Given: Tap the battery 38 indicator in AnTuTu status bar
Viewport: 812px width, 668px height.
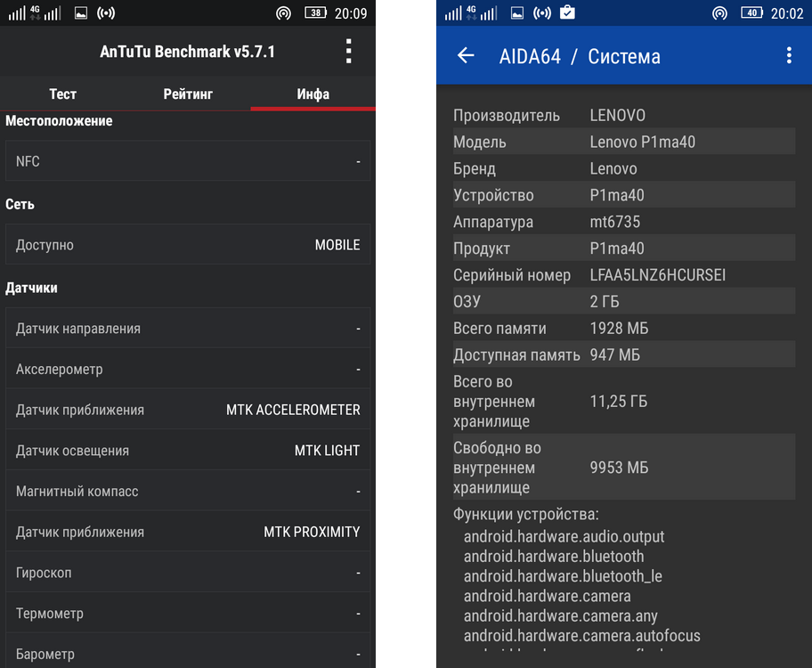Looking at the screenshot, I should click(x=315, y=13).
